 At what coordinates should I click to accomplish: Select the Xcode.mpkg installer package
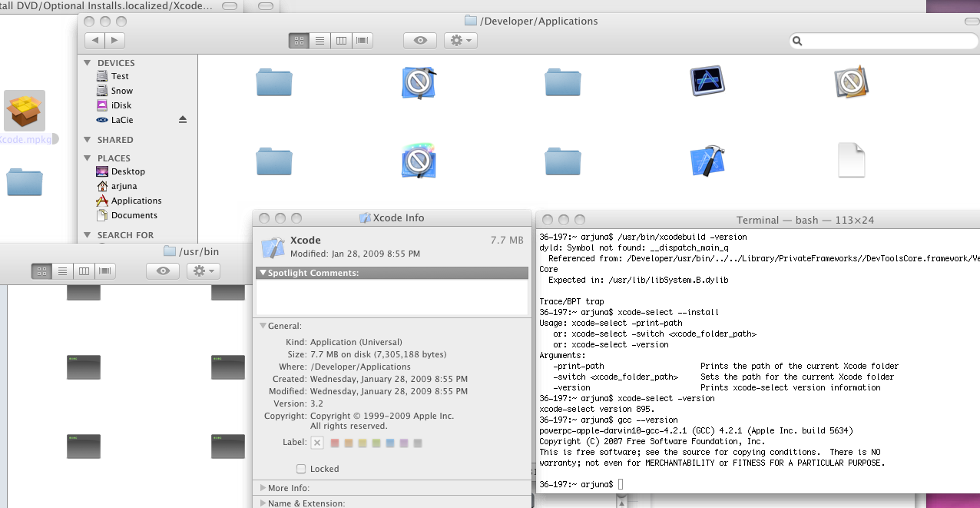click(x=25, y=111)
